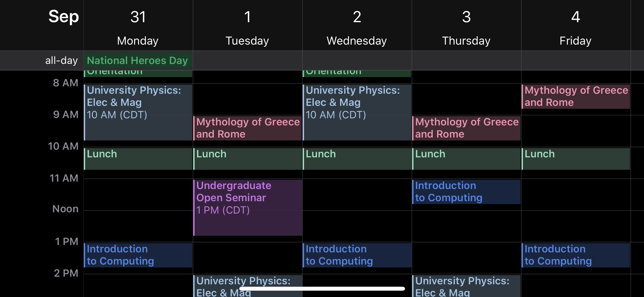Select Friday's Introduction to Computing event
This screenshot has width=644, height=297.
(x=575, y=255)
